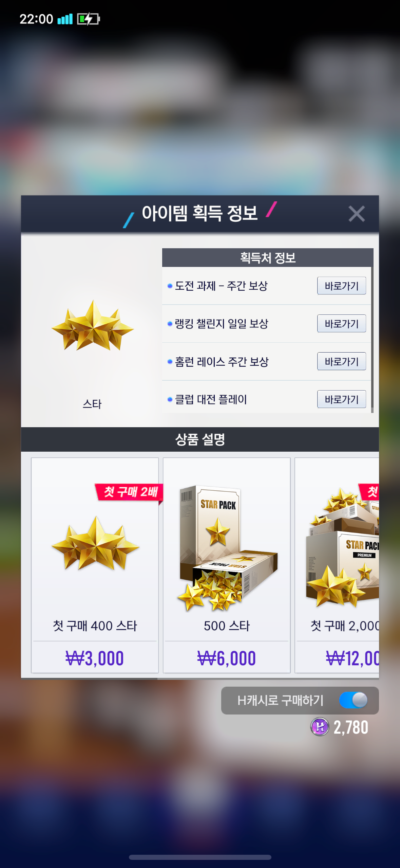Tap the 2,780 H cash balance
This screenshot has height=868, width=400.
point(351,727)
